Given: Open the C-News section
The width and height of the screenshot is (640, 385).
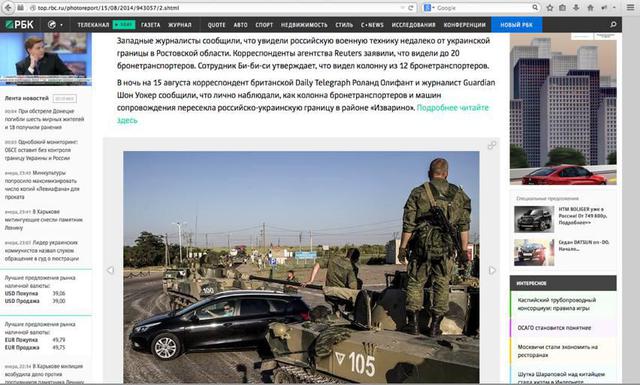Looking at the screenshot, I should point(372,25).
